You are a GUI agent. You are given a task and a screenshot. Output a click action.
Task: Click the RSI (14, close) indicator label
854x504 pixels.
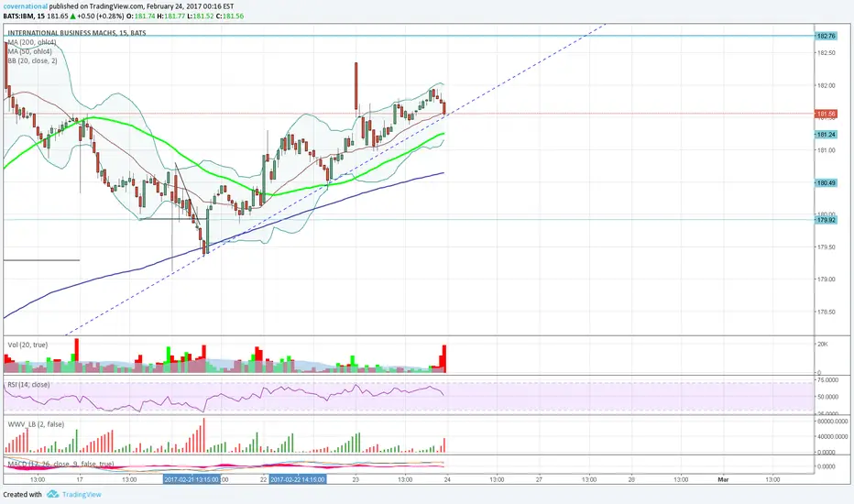[x=28, y=385]
